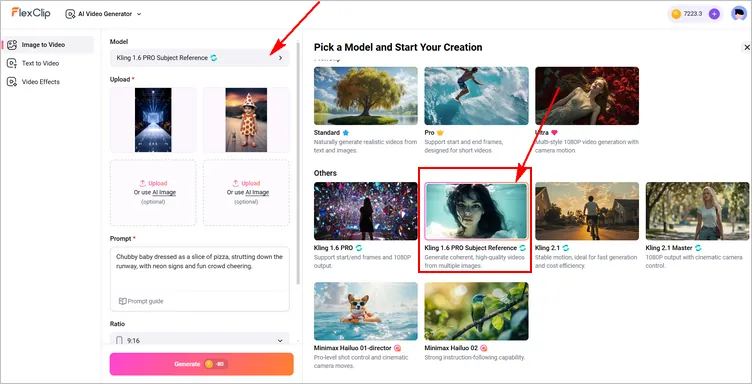Click the Kling logo icon beside Kling 2.1 Master
Viewport: 752px width, 384px height.
(x=698, y=248)
